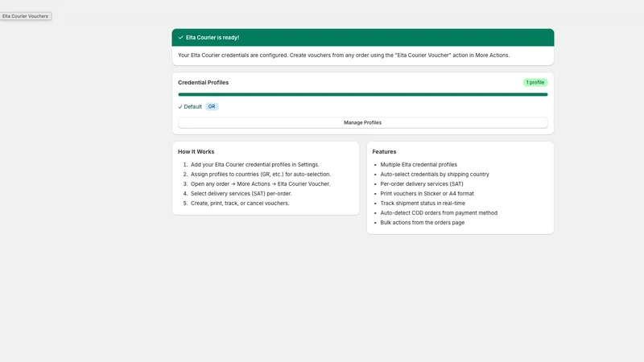Click the 'Credential Profiles' heading

(204, 83)
